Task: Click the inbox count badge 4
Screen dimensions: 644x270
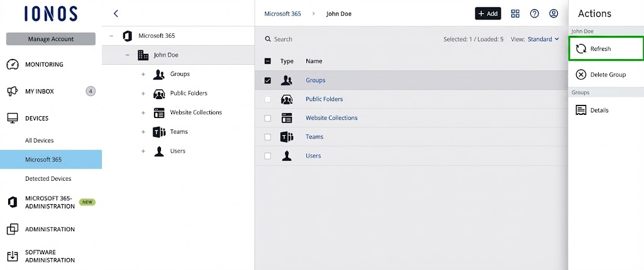Action: pyautogui.click(x=91, y=91)
